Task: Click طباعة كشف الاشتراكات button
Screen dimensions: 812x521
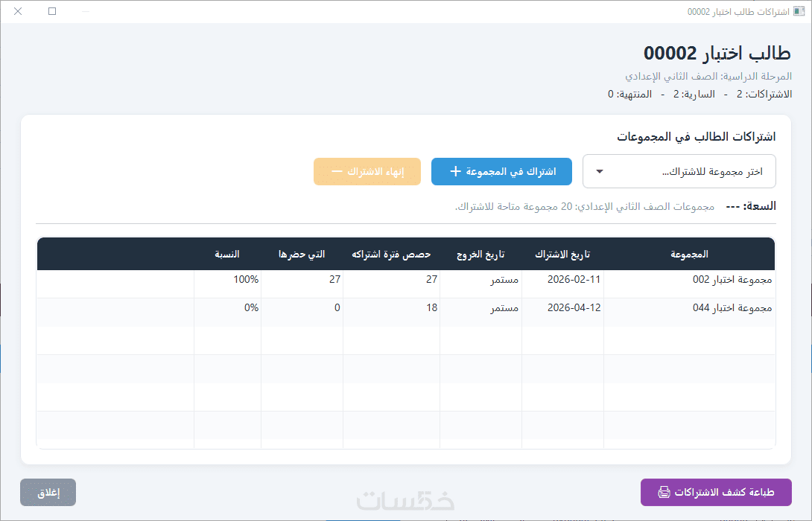Action: 716,492
